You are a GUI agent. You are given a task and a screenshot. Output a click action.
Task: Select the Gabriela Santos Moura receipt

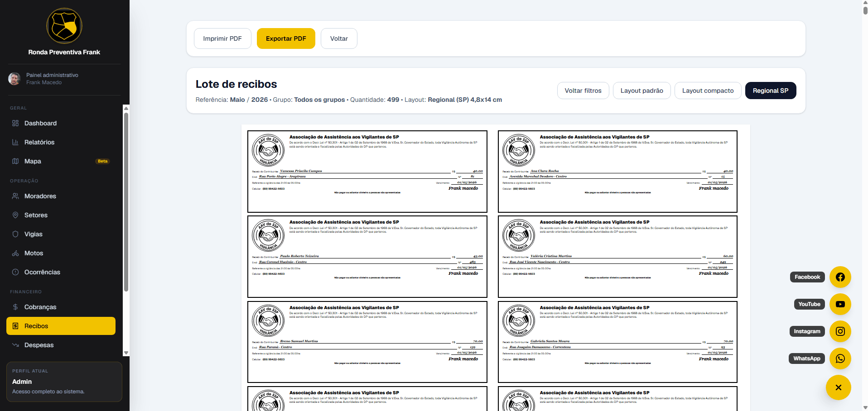tap(617, 342)
